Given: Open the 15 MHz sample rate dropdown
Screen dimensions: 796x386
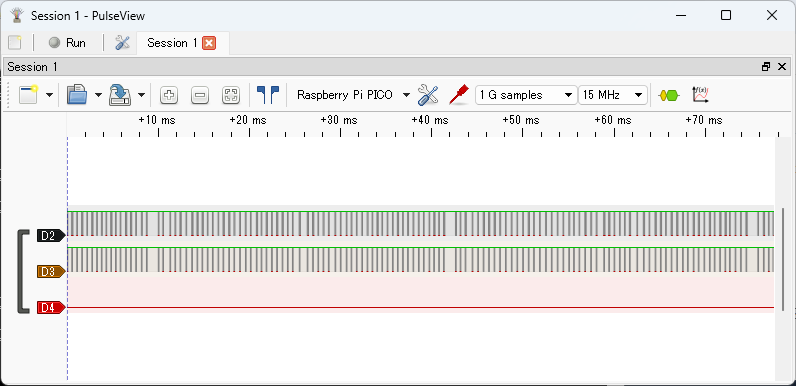Looking at the screenshot, I should [613, 95].
